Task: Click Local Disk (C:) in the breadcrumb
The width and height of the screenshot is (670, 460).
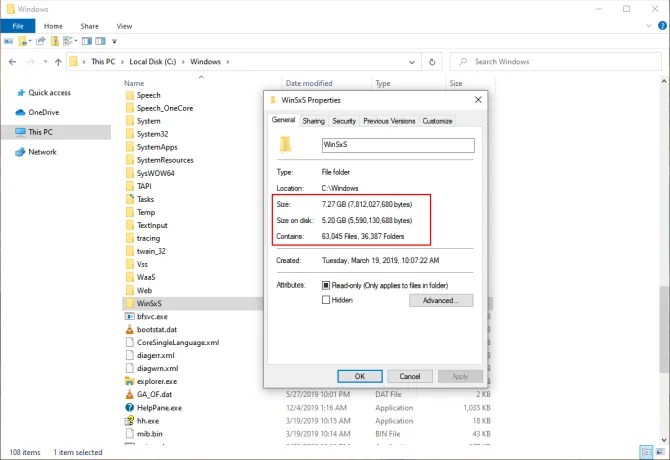Action: pyautogui.click(x=153, y=62)
